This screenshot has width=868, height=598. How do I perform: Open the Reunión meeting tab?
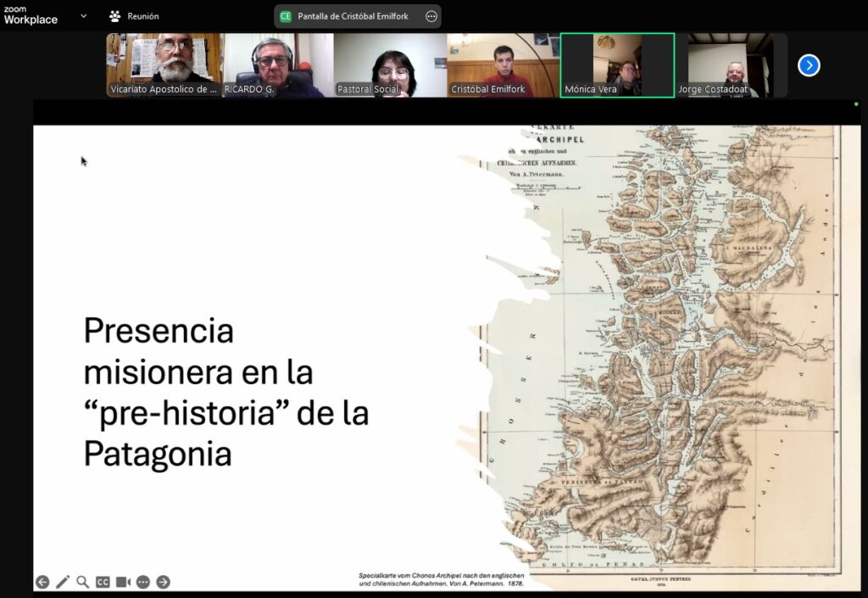coord(134,16)
